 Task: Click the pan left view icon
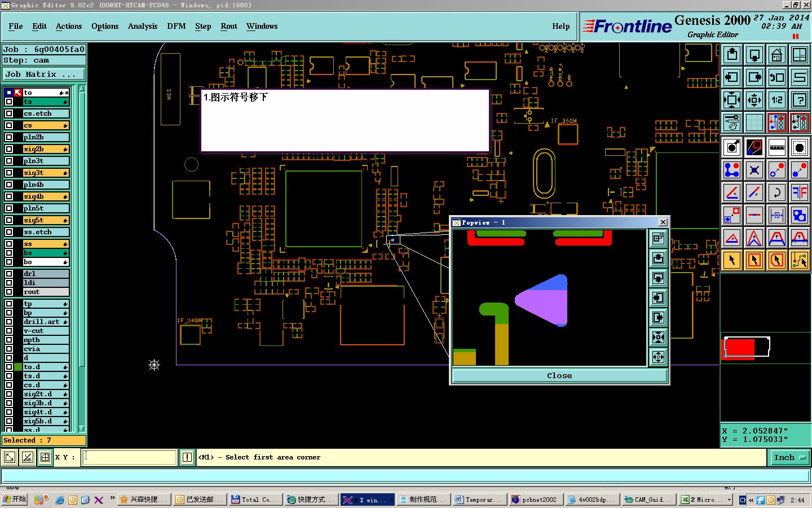(732, 77)
